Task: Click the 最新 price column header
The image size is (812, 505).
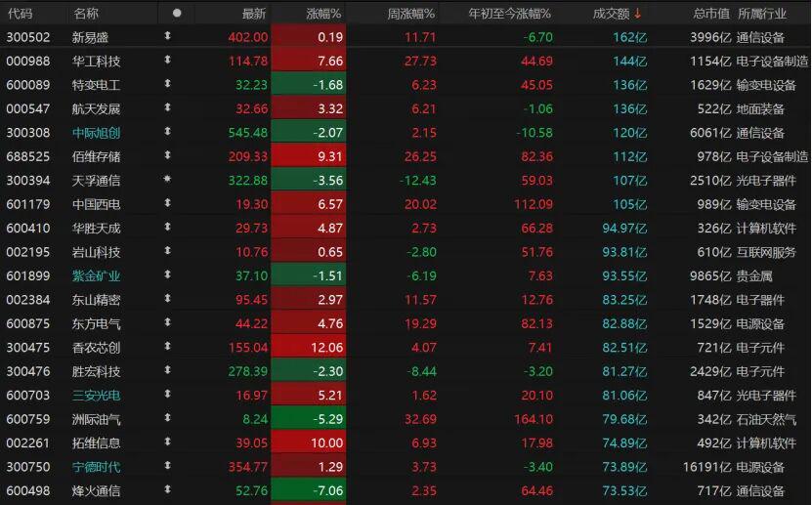Action: click(253, 14)
